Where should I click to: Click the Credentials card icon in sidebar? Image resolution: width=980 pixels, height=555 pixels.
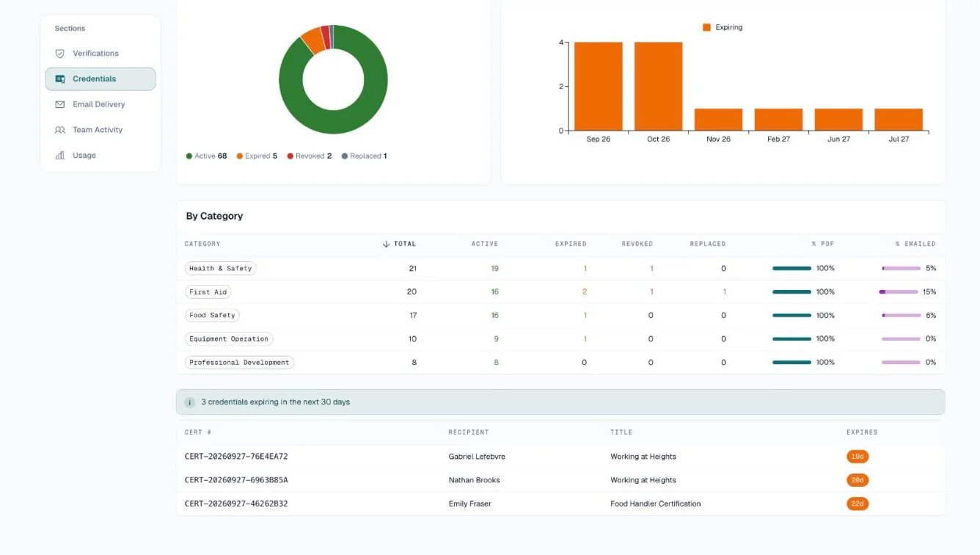(x=60, y=79)
